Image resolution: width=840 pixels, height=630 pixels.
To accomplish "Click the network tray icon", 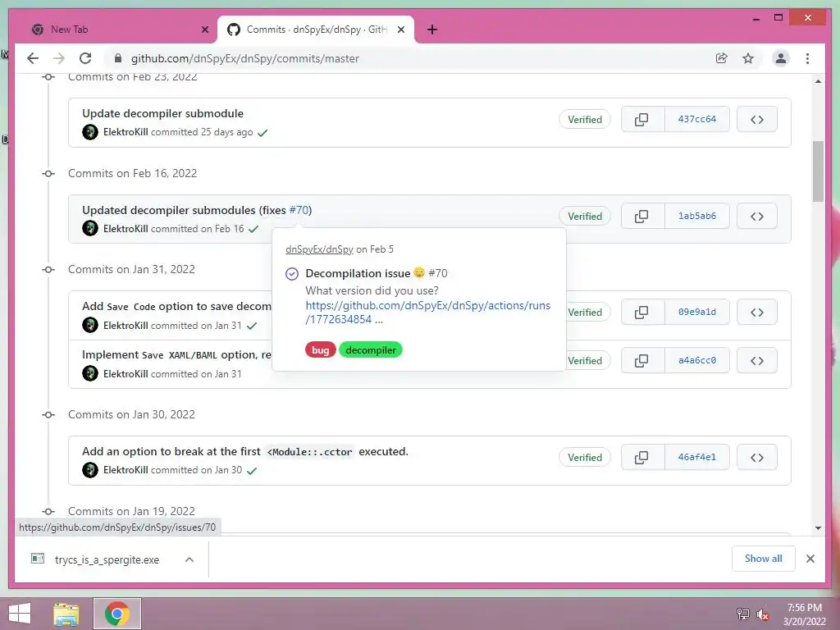I will pyautogui.click(x=743, y=614).
